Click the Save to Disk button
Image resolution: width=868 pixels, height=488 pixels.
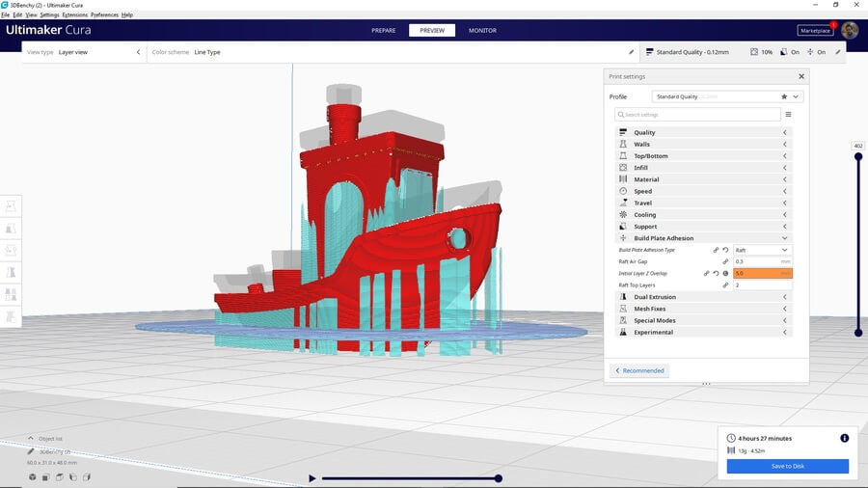point(787,467)
